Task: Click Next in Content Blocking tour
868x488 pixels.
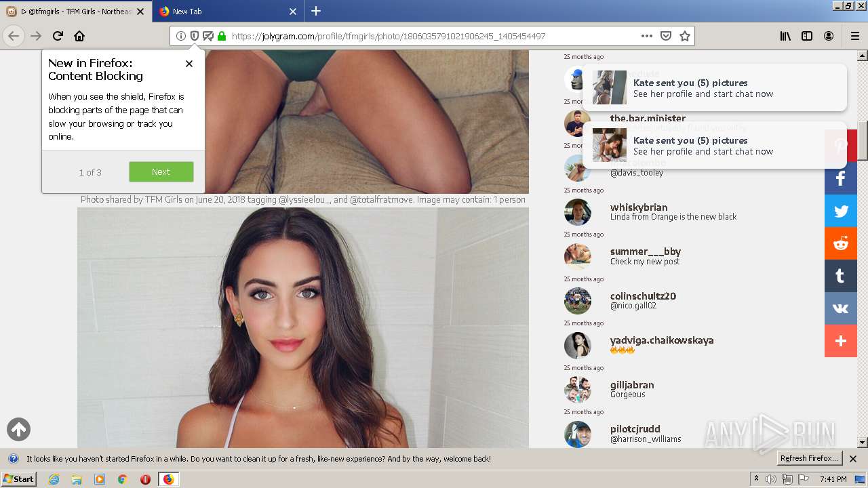Action: coord(161,171)
